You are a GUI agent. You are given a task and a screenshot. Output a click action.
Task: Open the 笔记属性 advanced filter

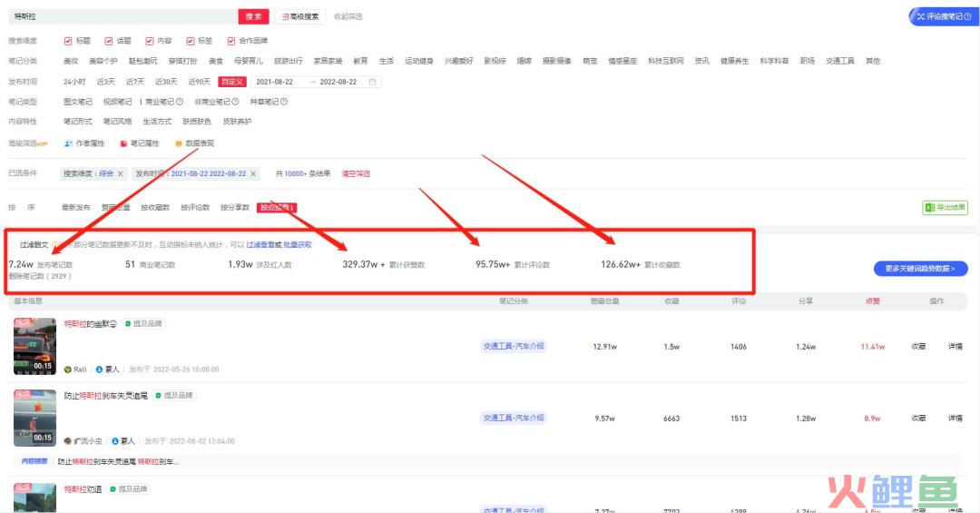140,143
